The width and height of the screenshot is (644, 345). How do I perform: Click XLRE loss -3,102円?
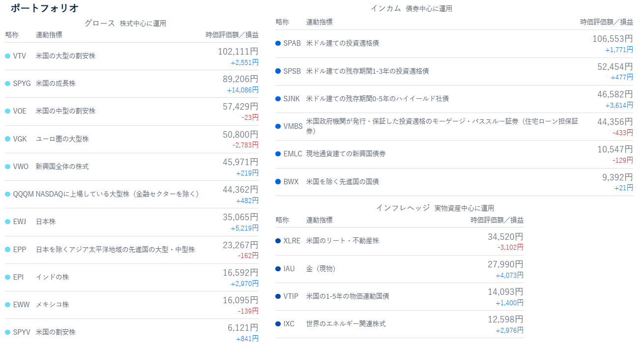(x=511, y=247)
